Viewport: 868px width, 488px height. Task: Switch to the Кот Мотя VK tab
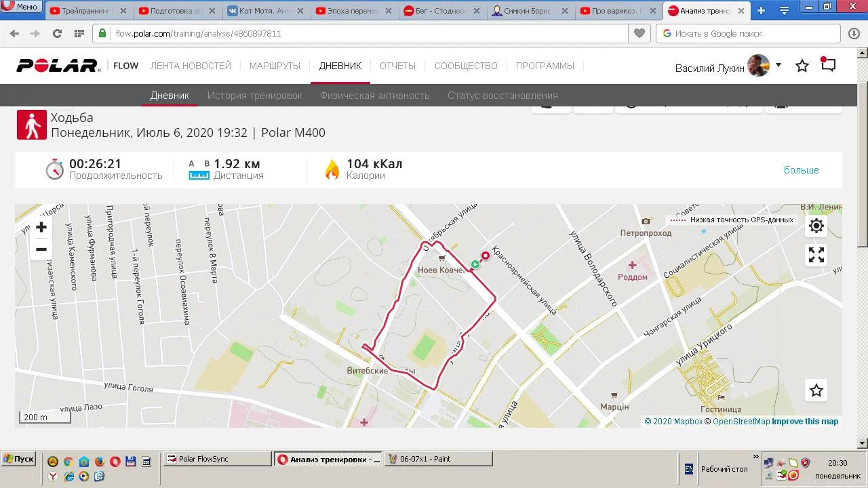click(266, 11)
